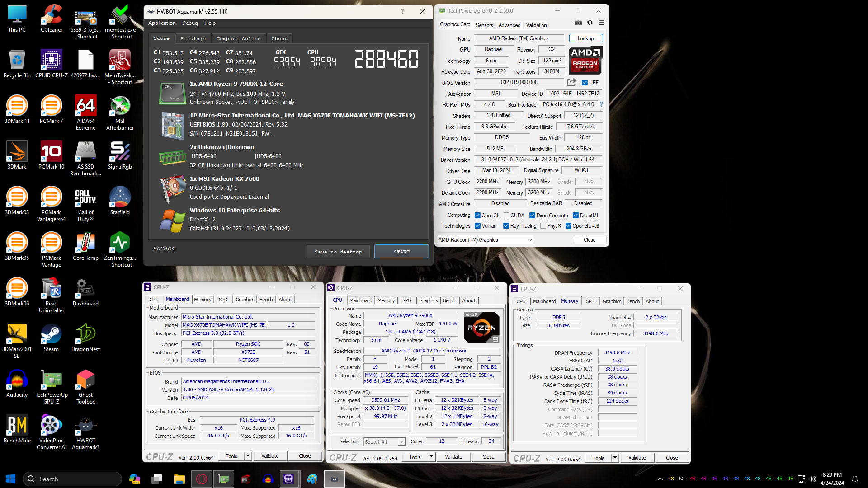Click Validate in Memory CPU-Z window
Viewport: 868px width, 488px height.
(637, 458)
